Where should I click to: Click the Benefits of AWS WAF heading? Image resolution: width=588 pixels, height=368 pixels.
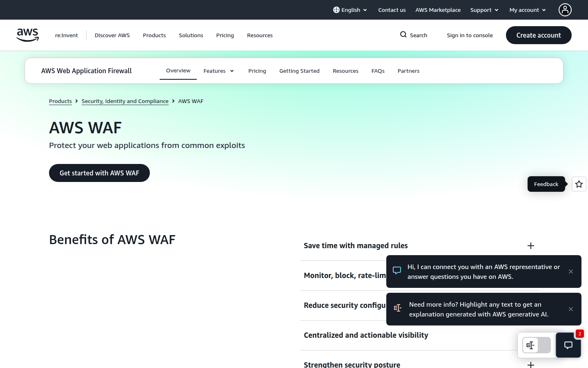[112, 240]
